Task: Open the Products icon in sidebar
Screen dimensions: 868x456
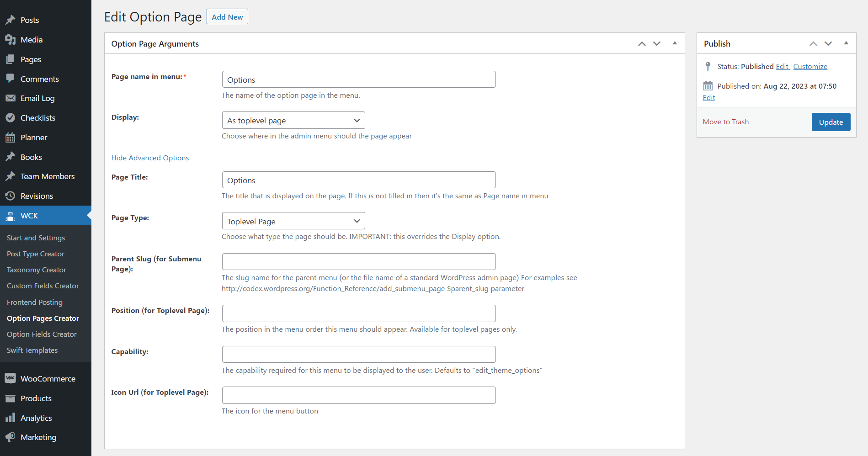Action: point(11,398)
